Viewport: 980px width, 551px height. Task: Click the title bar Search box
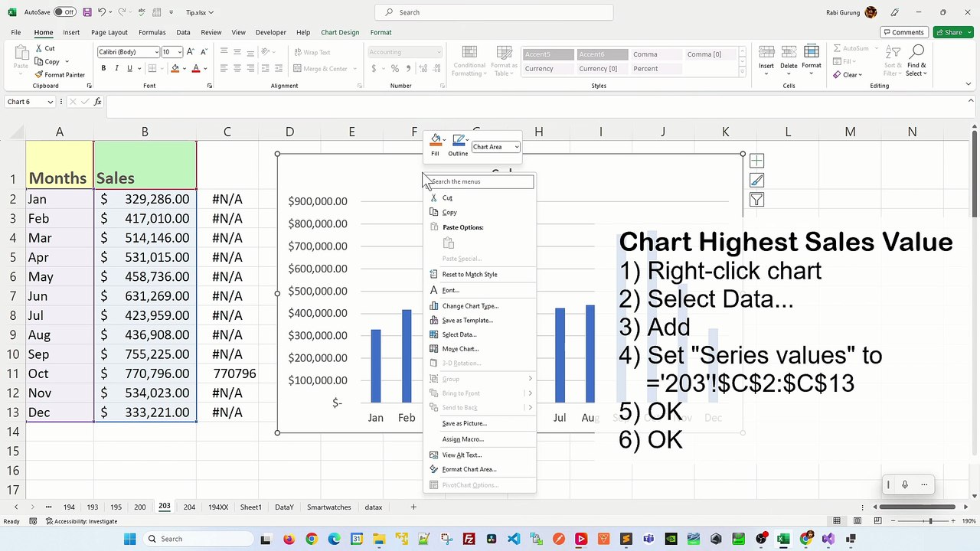click(x=494, y=12)
